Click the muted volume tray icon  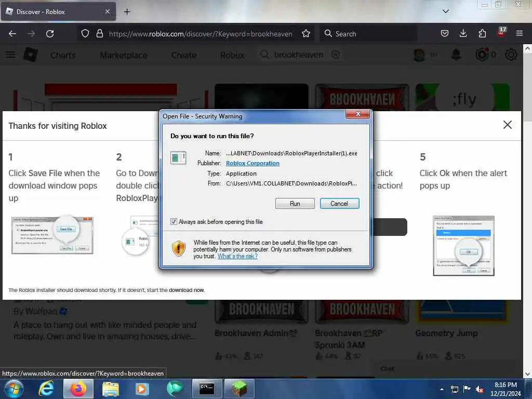click(480, 389)
